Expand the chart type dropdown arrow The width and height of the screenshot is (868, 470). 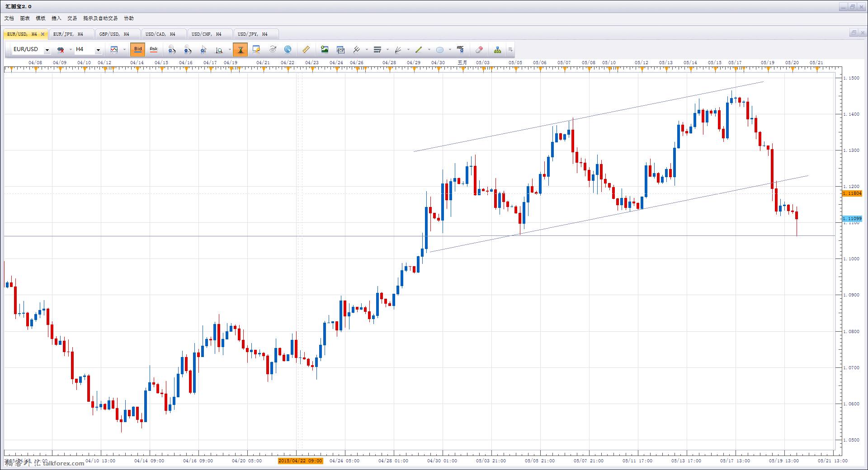pos(124,50)
